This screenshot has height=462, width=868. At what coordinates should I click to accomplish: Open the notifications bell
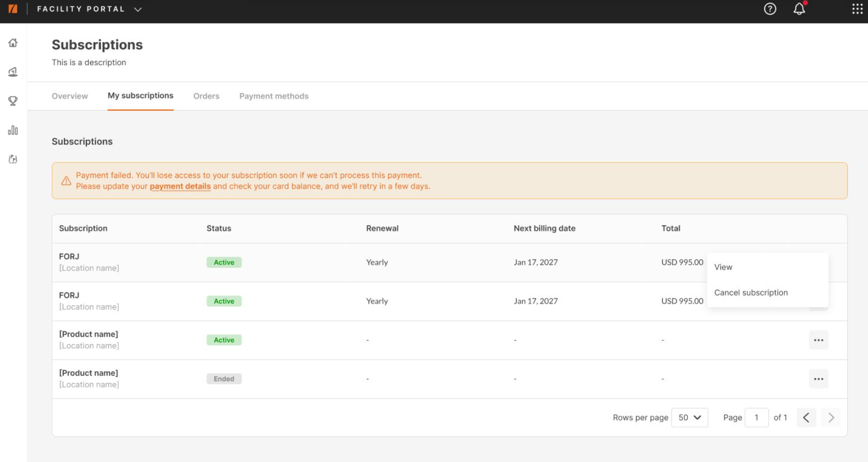click(799, 9)
